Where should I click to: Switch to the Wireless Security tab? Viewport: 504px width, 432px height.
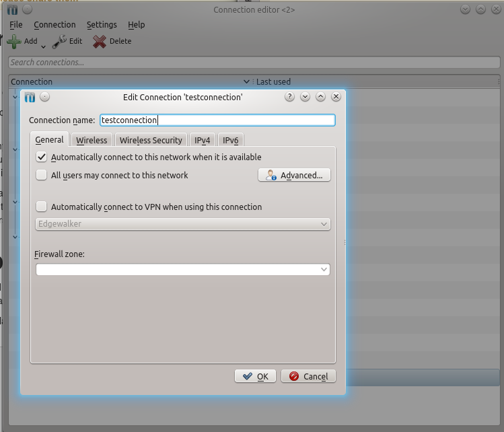pos(151,140)
